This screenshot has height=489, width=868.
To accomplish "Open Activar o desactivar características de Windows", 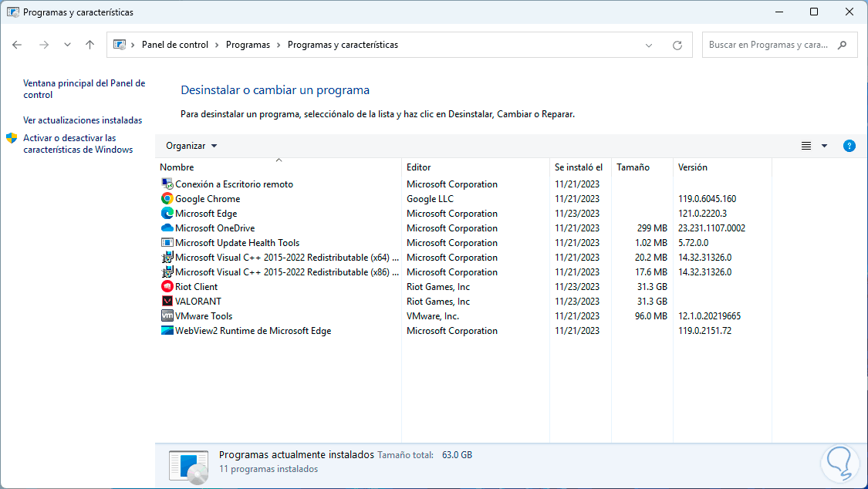I will click(78, 143).
